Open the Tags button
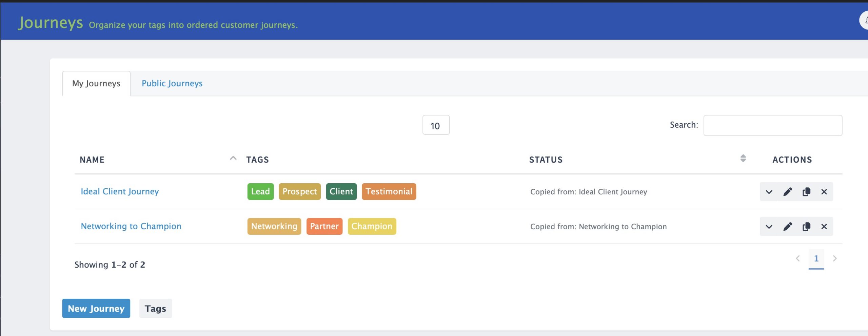Screen dimensions: 868x336 [155, 308]
